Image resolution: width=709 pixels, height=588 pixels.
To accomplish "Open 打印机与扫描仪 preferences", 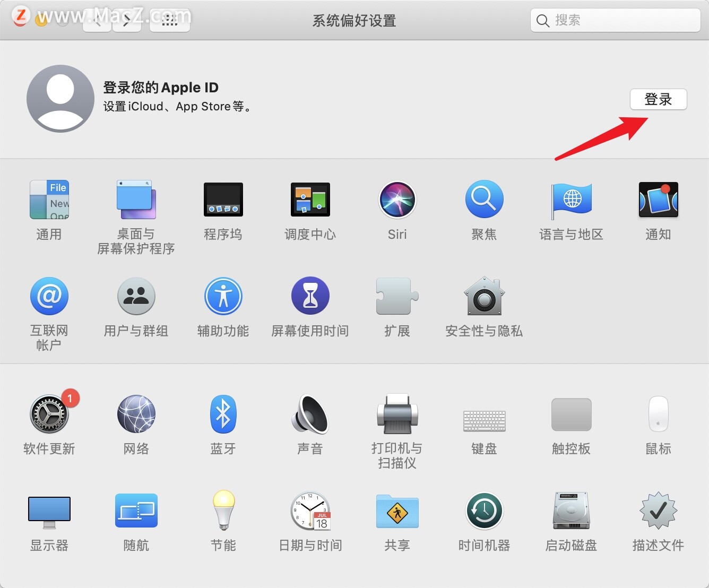I will click(x=397, y=414).
